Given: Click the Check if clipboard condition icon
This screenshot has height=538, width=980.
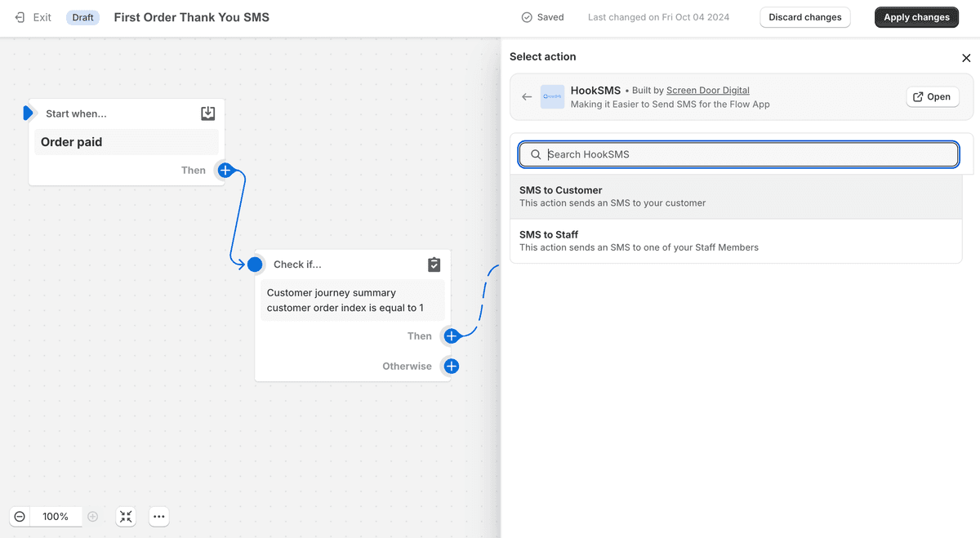Looking at the screenshot, I should [434, 265].
